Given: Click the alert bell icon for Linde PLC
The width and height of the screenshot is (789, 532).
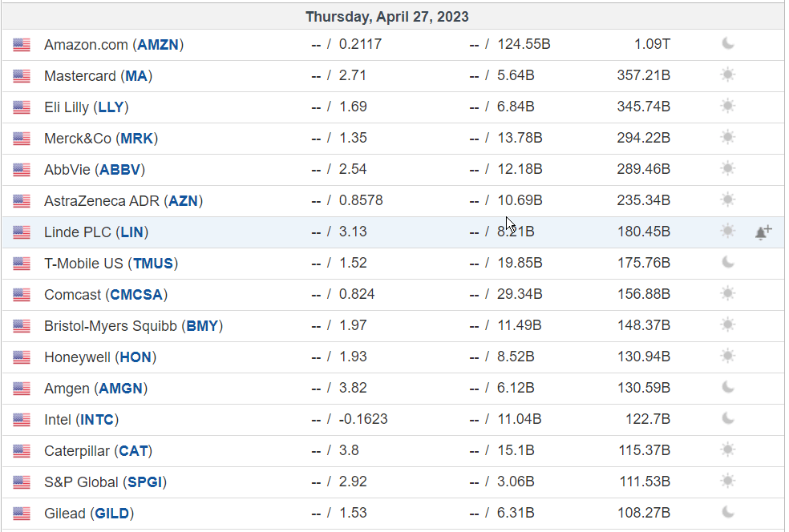Looking at the screenshot, I should [763, 232].
